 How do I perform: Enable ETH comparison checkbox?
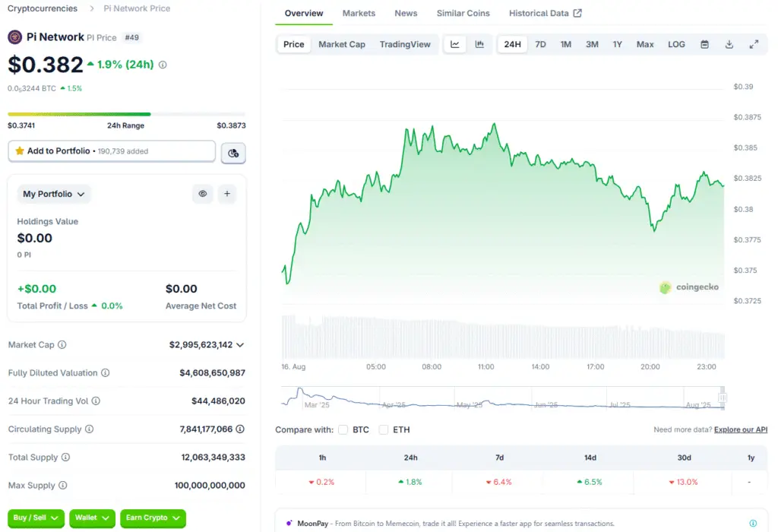tap(383, 429)
